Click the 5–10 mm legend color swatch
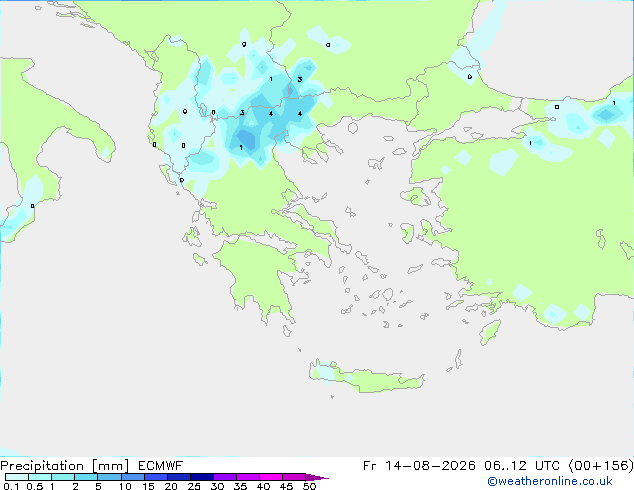The image size is (634, 490). (x=109, y=477)
